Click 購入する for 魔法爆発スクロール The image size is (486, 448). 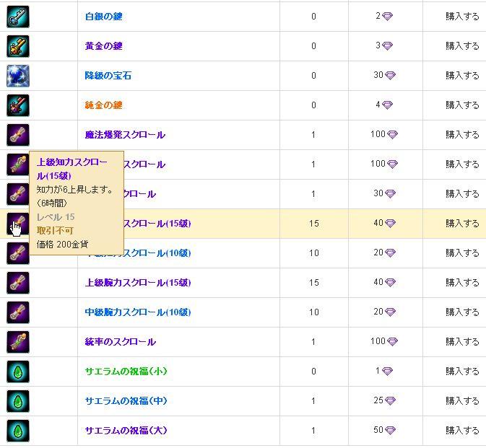(462, 135)
